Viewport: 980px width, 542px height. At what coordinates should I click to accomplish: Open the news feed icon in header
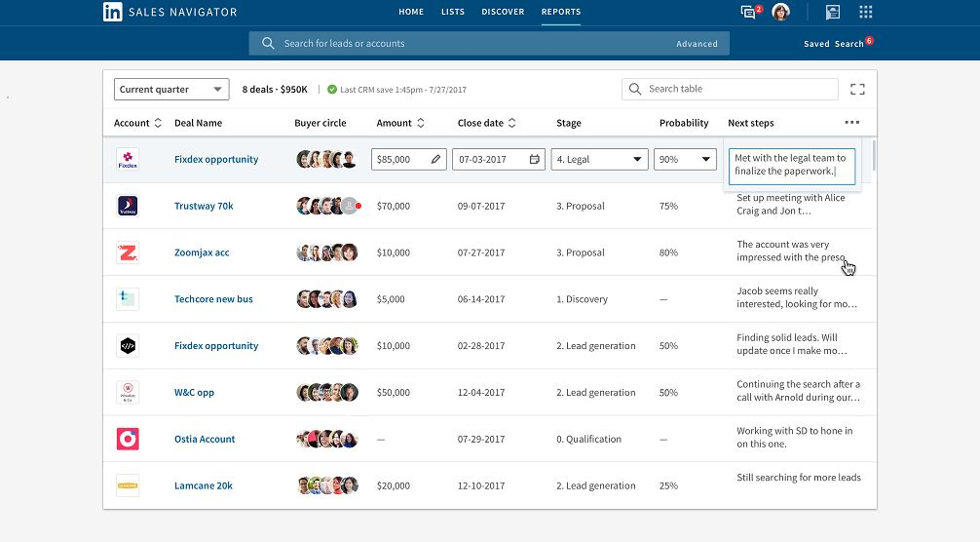833,12
